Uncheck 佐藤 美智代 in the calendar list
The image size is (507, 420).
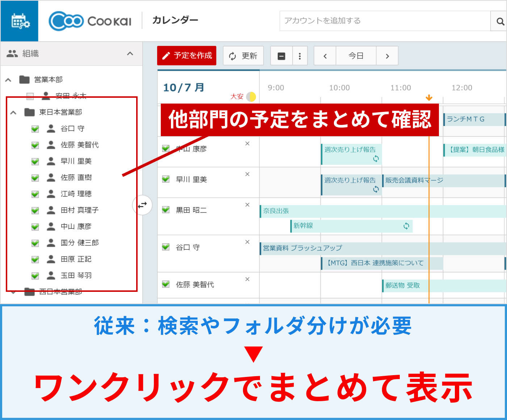click(x=166, y=284)
